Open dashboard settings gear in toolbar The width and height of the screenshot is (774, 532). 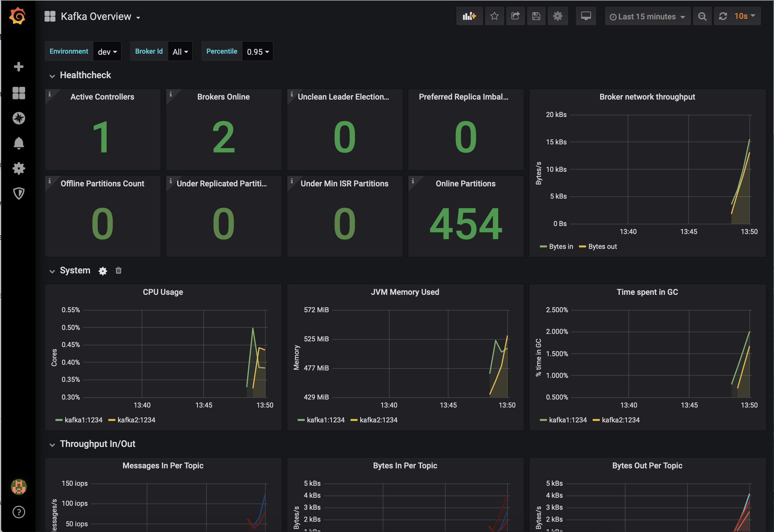tap(558, 16)
